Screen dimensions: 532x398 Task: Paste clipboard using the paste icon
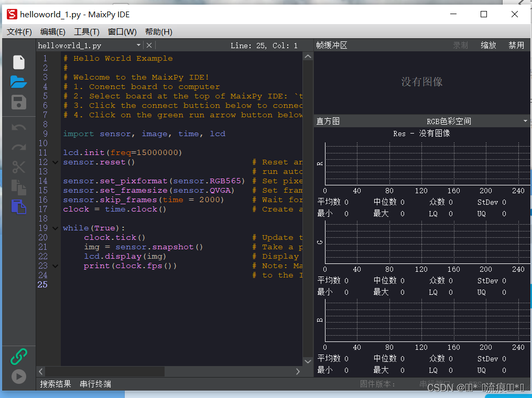pyautogui.click(x=19, y=207)
